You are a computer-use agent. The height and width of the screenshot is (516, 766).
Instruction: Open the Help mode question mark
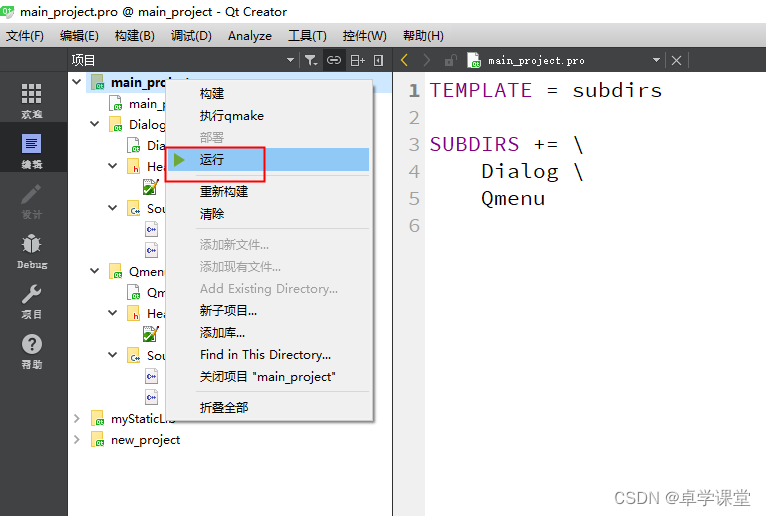coord(32,351)
